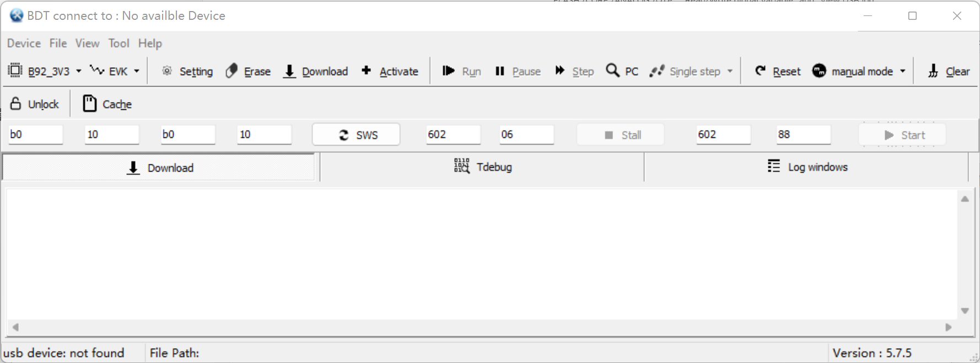Screen dimensions: 980x363
Task: Click the vertical scrollbar down arrow
Action: pyautogui.click(x=965, y=311)
